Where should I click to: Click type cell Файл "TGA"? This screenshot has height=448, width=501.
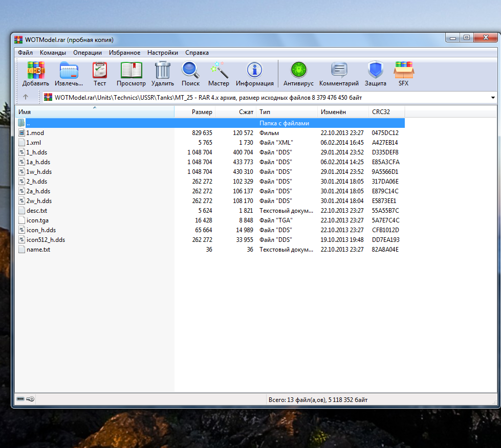coord(276,220)
